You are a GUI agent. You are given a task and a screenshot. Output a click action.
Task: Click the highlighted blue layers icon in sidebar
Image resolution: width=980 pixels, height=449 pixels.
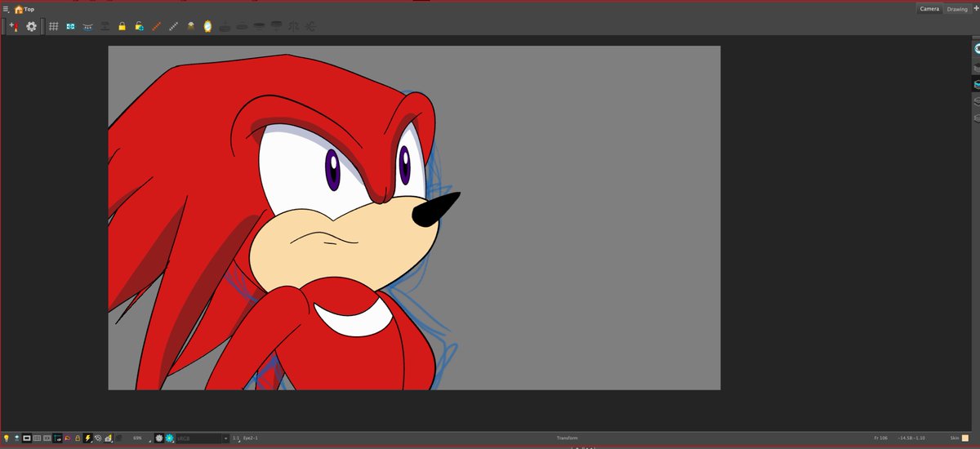click(977, 84)
